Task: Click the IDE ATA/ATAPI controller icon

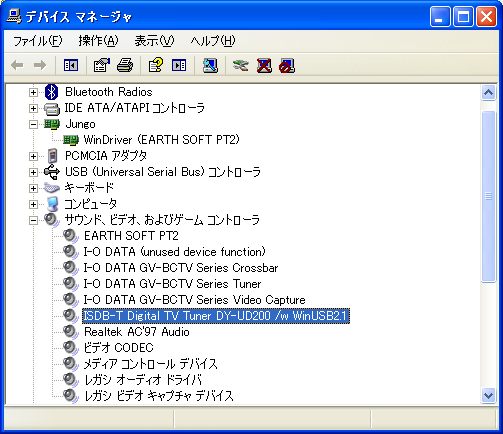Action: [52, 108]
